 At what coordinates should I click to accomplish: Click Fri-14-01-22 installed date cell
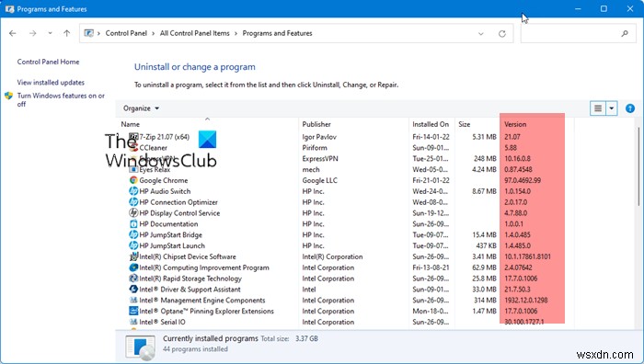(431, 137)
